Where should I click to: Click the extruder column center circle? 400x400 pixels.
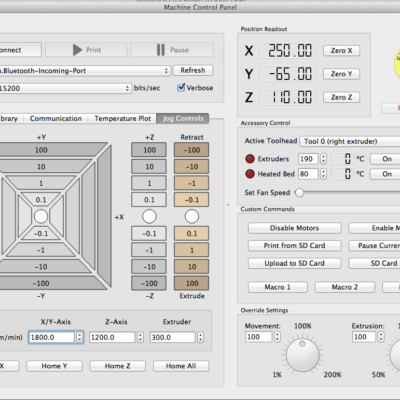coord(192,216)
